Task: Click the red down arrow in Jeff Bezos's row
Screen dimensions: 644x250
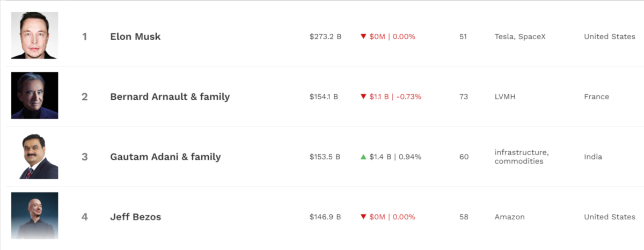Action: (363, 217)
